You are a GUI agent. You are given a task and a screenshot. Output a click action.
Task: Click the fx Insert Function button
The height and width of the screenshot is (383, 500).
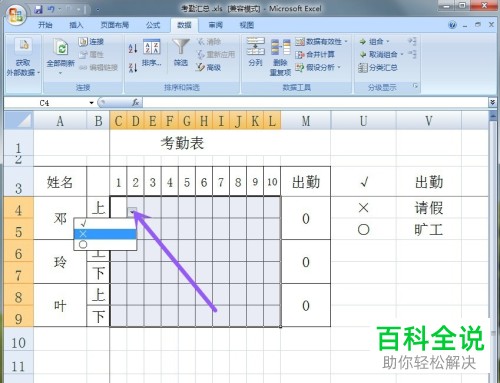click(135, 103)
